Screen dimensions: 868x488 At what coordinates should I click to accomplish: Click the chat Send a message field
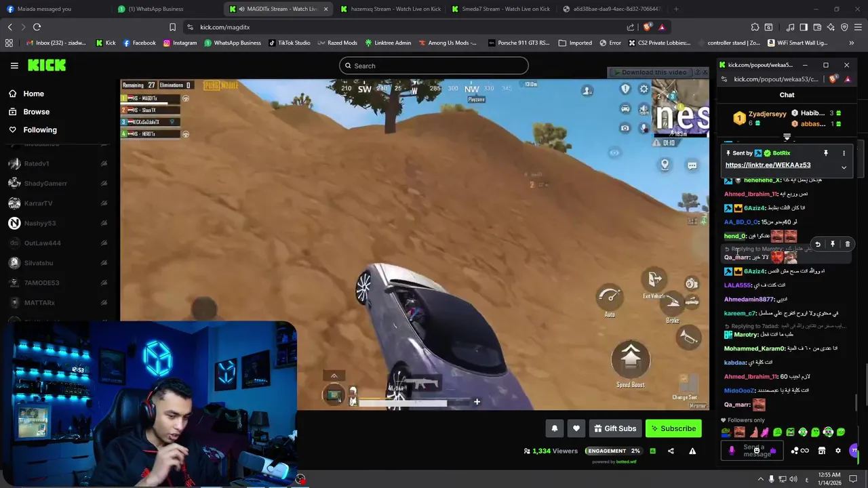[753, 451]
